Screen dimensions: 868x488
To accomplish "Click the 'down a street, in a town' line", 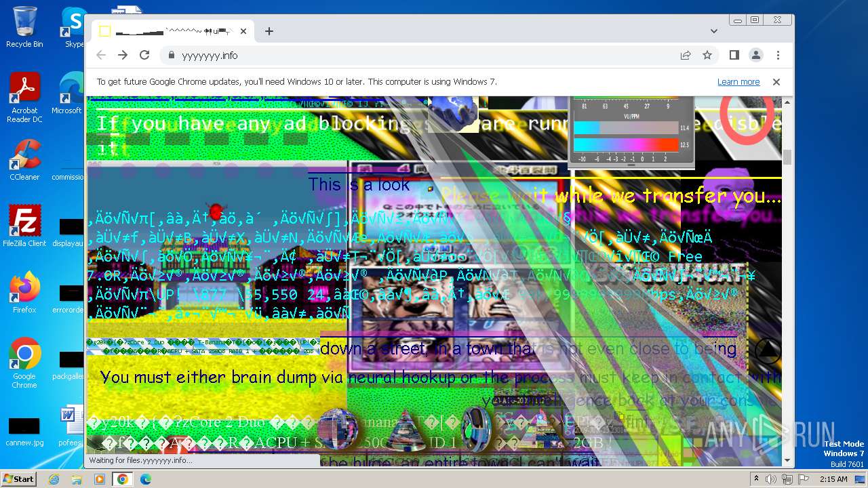I will 528,349.
